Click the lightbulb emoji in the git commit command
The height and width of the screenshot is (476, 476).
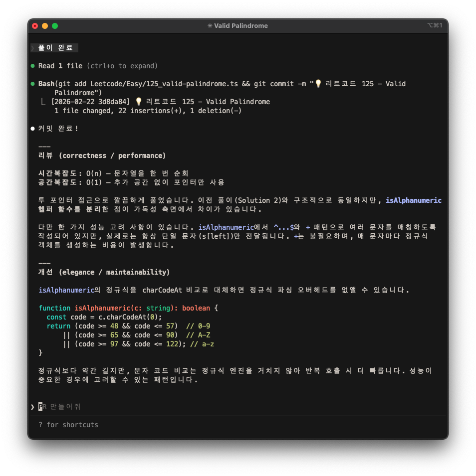[318, 84]
